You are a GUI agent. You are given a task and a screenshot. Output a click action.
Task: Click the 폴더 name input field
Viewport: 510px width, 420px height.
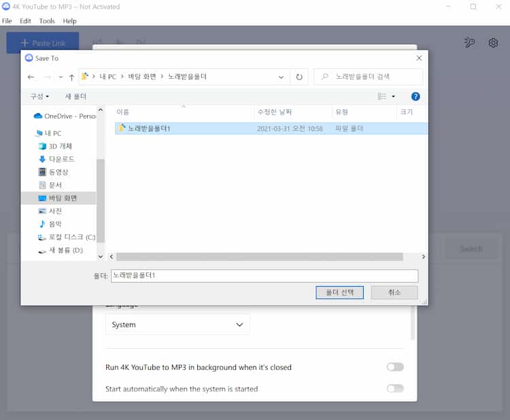click(x=265, y=276)
